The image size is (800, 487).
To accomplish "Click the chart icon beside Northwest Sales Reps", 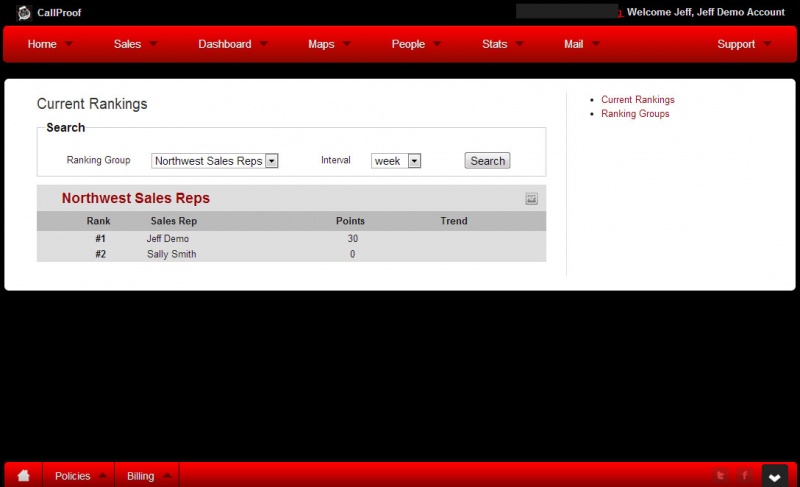I will tap(532, 199).
